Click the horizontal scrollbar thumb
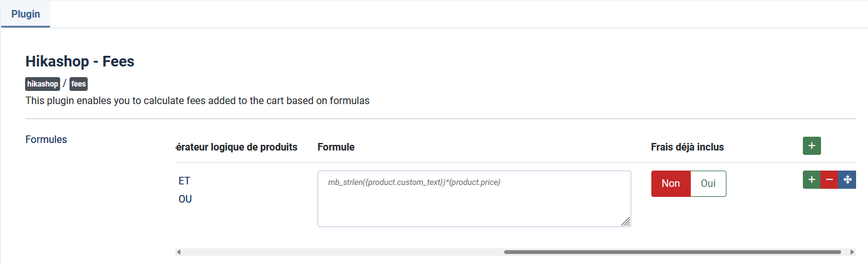 672,252
